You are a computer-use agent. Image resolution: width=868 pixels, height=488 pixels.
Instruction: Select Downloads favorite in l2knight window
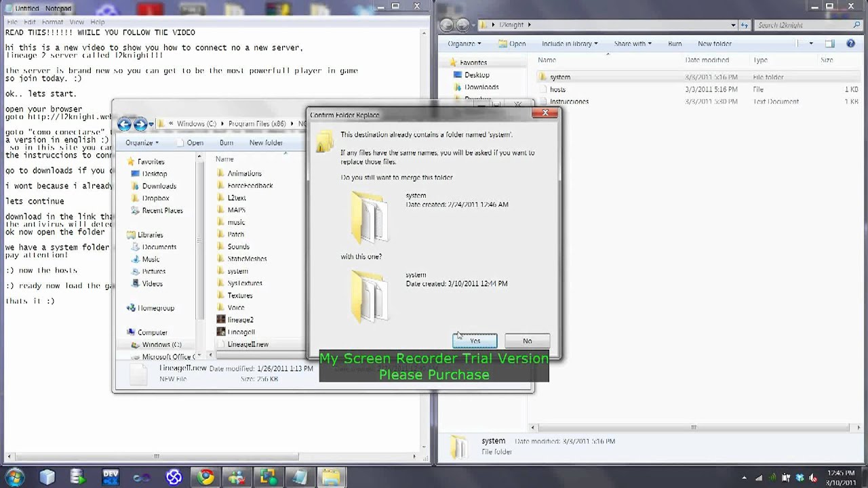click(x=481, y=87)
